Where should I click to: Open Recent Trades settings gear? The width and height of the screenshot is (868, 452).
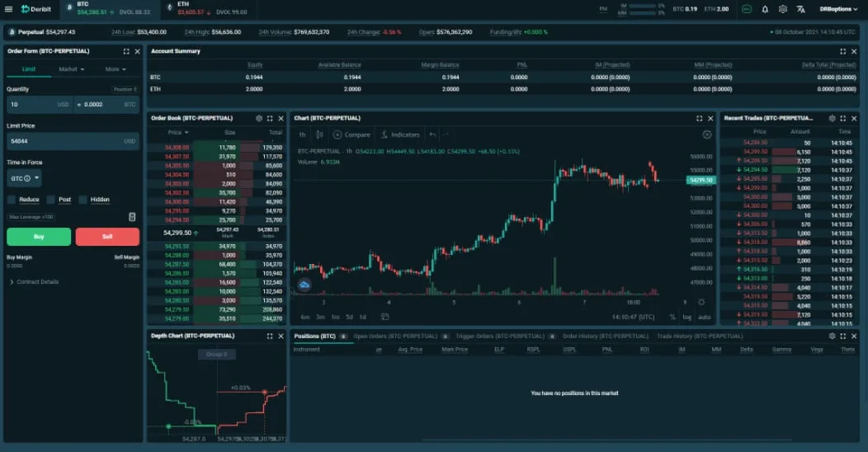832,119
